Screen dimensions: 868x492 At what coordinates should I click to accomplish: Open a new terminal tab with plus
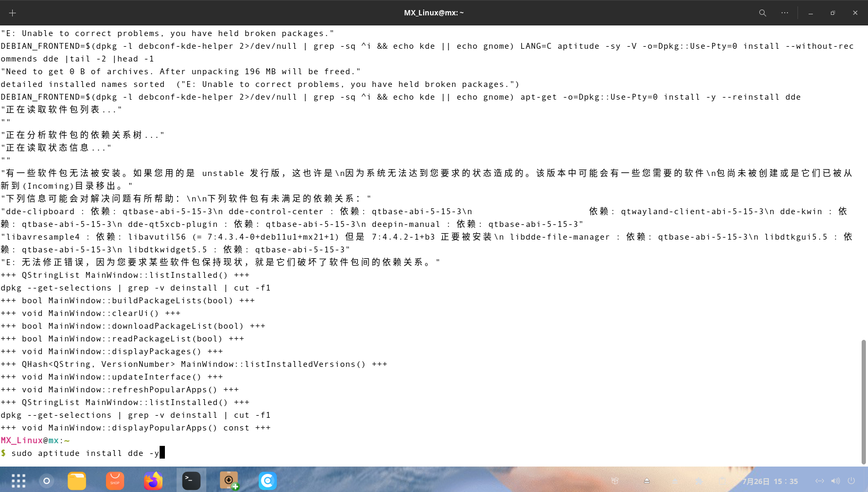click(x=13, y=13)
